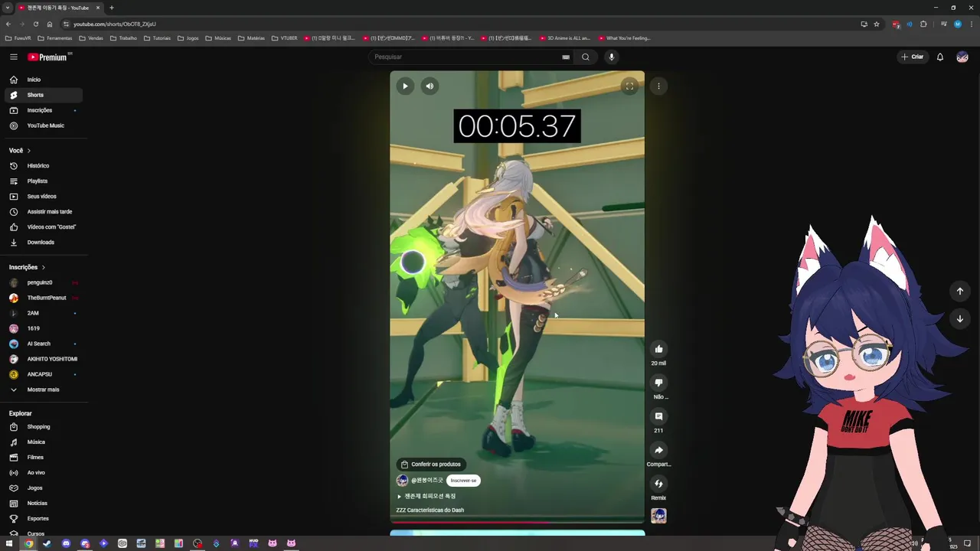Open Seus vídeos in sidebar
This screenshot has width=980, height=551.
44,197
